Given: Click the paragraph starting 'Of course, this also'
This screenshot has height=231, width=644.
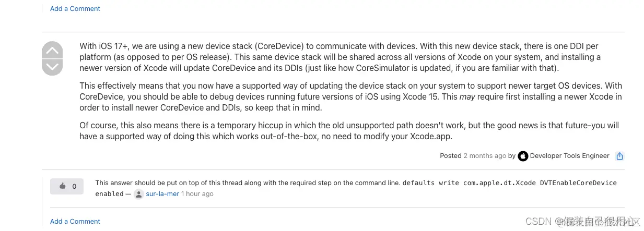Looking at the screenshot, I should (349, 131).
